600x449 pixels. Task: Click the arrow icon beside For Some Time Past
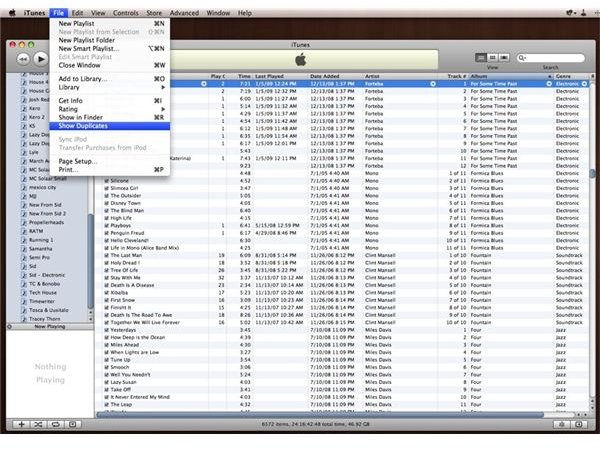pos(549,84)
